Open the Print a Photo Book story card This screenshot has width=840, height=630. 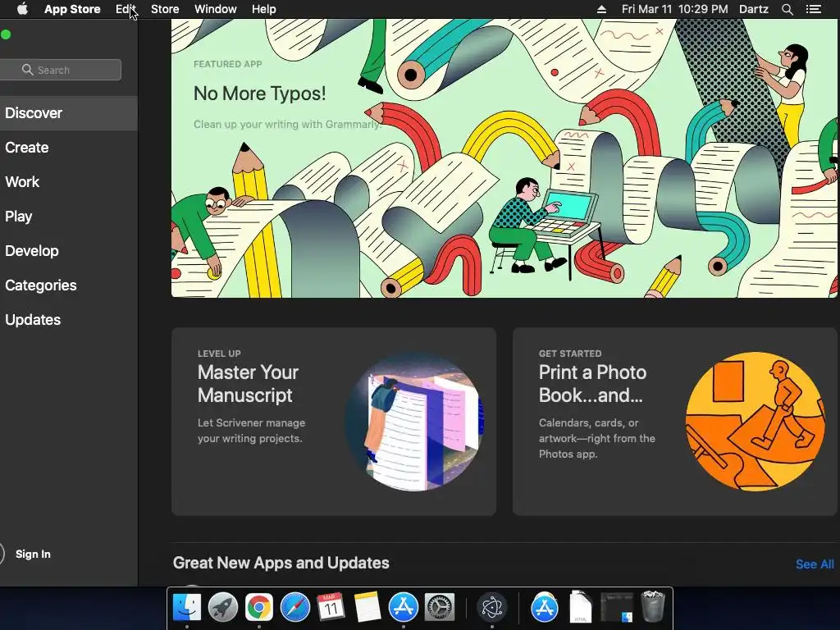pyautogui.click(x=675, y=422)
